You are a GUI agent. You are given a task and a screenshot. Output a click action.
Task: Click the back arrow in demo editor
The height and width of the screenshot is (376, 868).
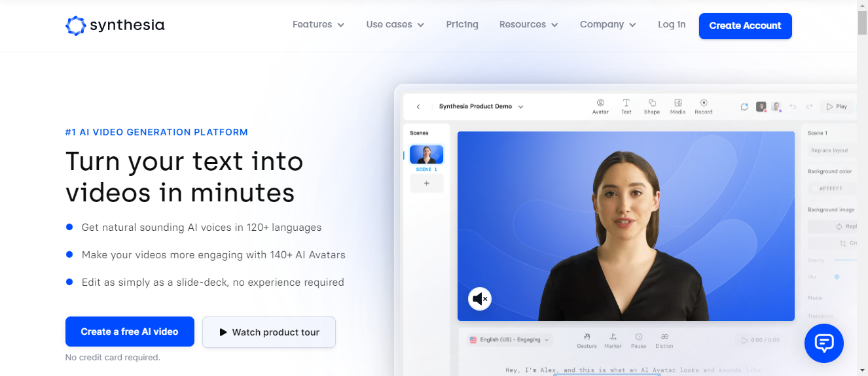pyautogui.click(x=418, y=107)
